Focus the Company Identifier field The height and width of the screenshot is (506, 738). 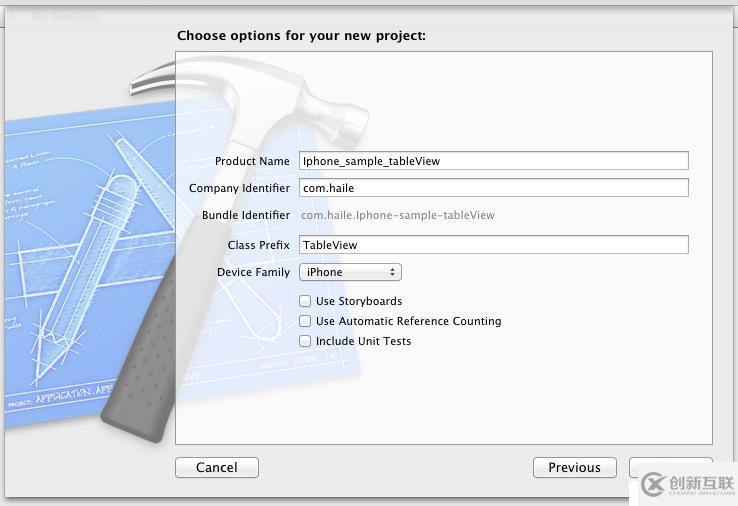494,188
